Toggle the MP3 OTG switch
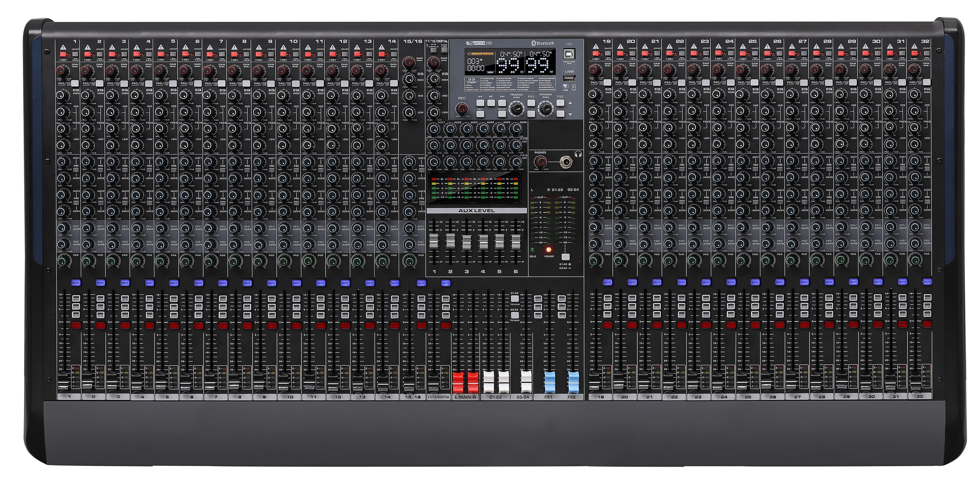Image resolution: width=980 pixels, height=479 pixels. [x=445, y=50]
